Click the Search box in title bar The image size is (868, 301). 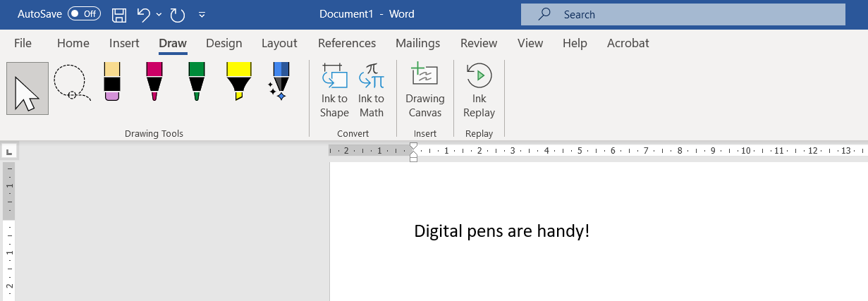tap(683, 14)
